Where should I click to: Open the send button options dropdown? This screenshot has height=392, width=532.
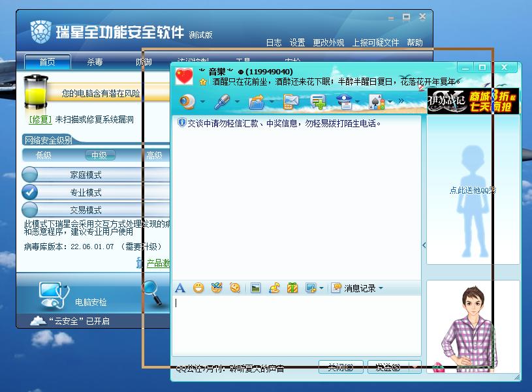point(415,367)
